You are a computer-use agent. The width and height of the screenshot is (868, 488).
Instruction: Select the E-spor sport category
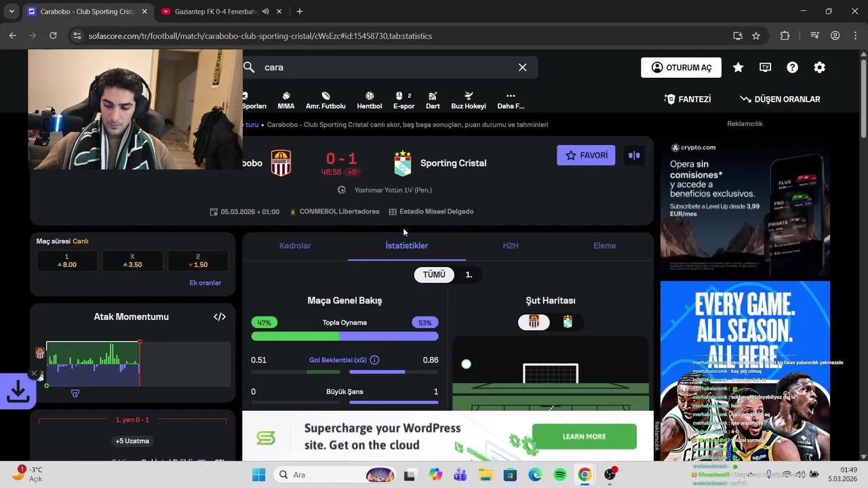(x=403, y=100)
